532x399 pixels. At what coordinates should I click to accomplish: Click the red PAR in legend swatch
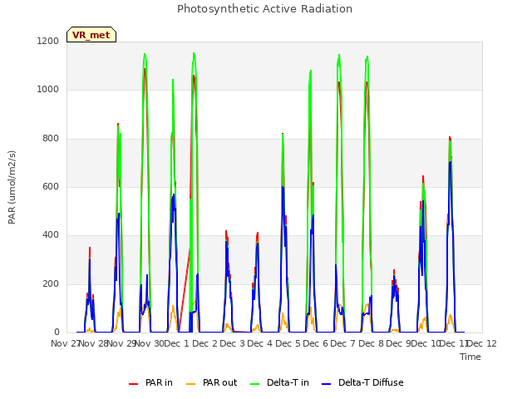click(x=134, y=384)
